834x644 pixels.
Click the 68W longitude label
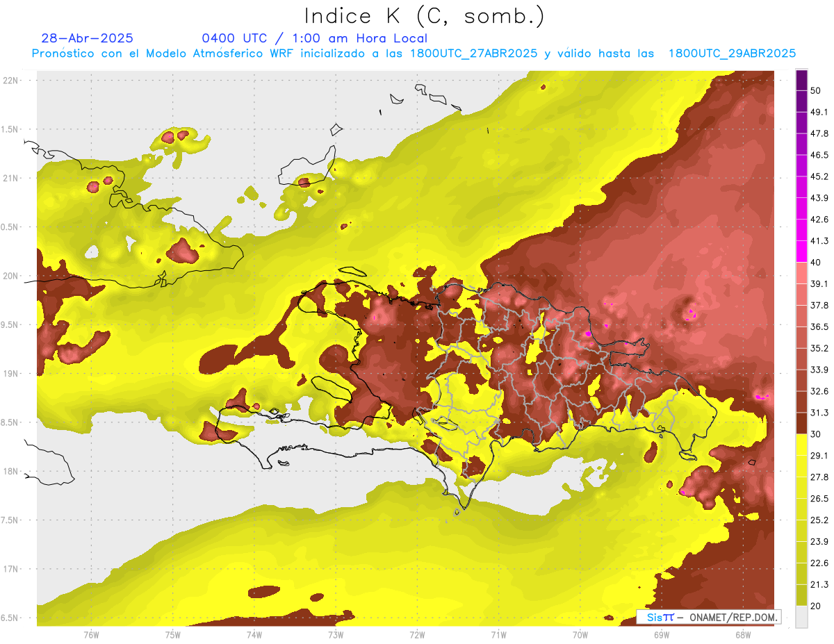click(742, 635)
